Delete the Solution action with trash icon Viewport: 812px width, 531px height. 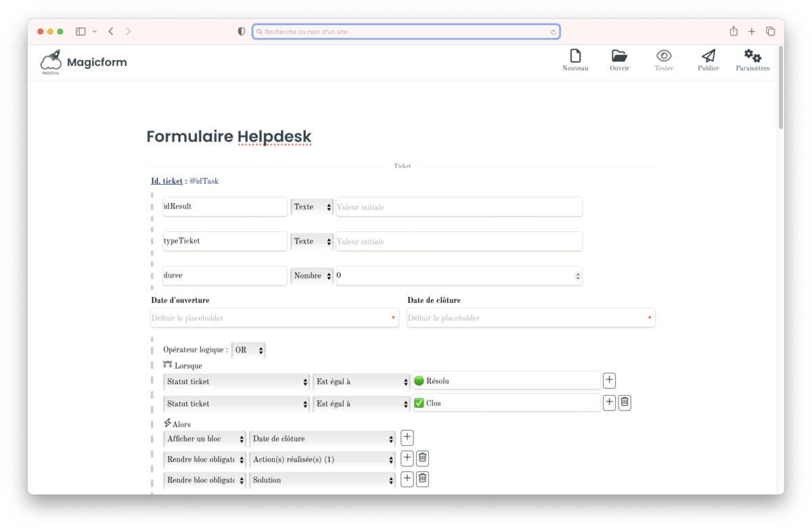point(422,480)
